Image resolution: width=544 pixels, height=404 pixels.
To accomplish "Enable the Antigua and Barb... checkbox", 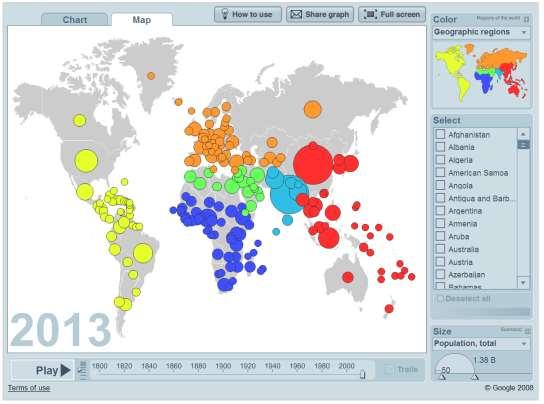I will click(440, 198).
